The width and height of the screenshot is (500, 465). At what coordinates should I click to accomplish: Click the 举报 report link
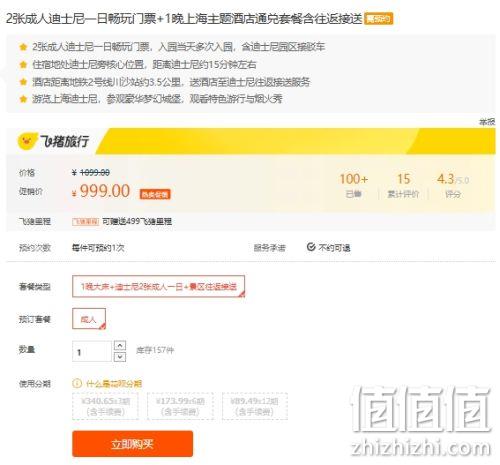pyautogui.click(x=487, y=122)
